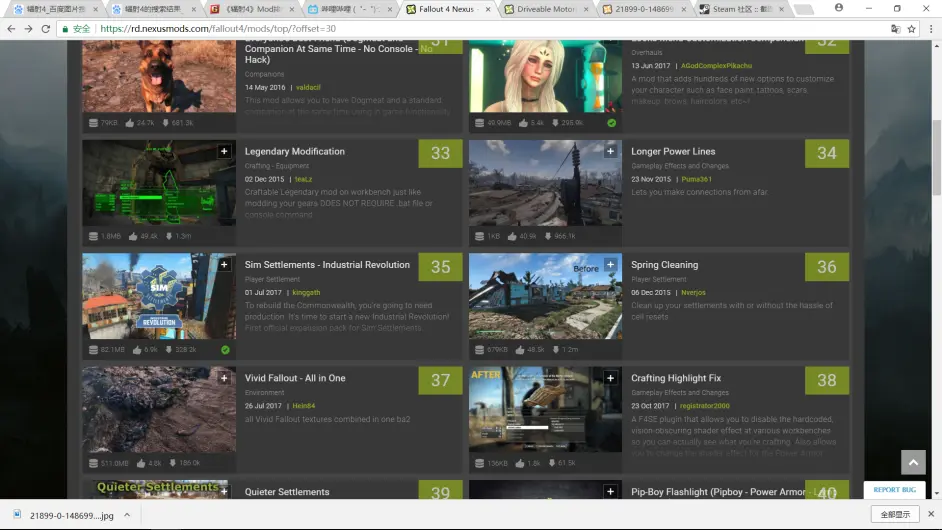Open author Hein84 profile link
Viewport: 942px width, 530px height.
coord(303,406)
